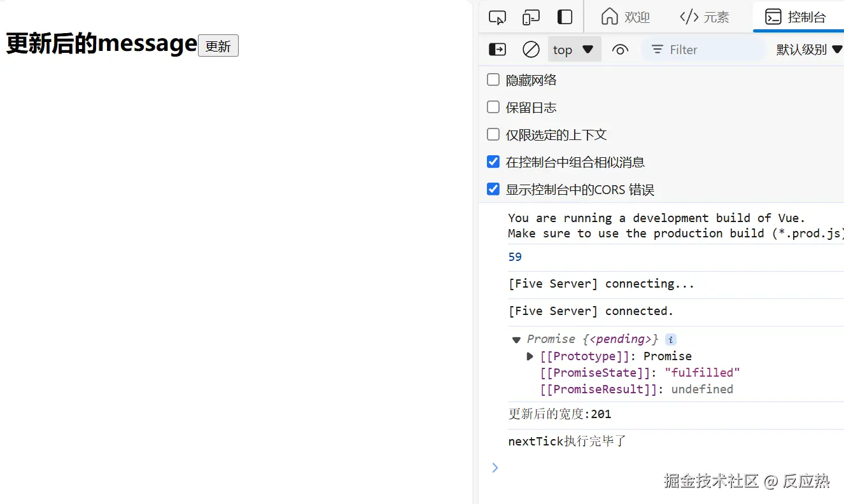Click the home icon of 欢迎 tab
844x504 pixels.
610,17
